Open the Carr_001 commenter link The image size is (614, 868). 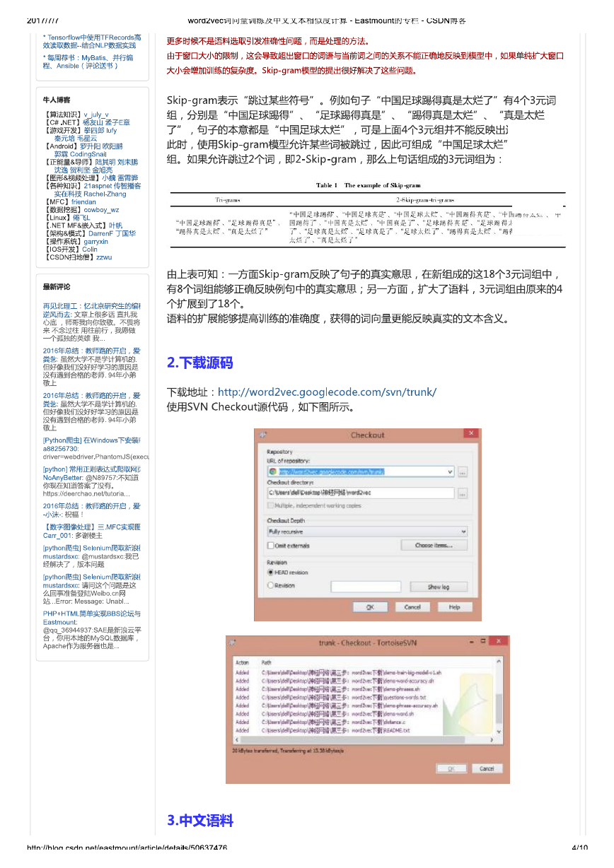(x=57, y=536)
